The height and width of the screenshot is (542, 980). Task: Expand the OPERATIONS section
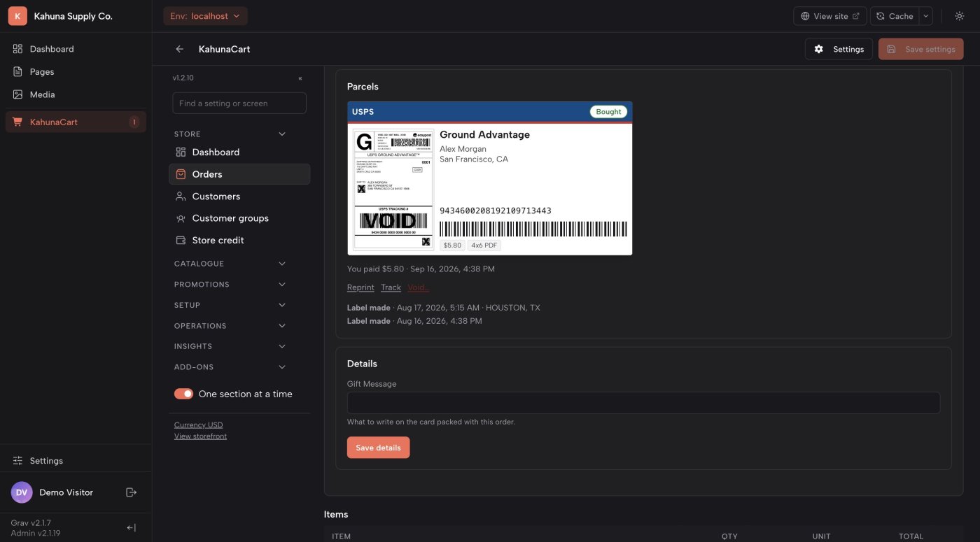[x=282, y=326]
